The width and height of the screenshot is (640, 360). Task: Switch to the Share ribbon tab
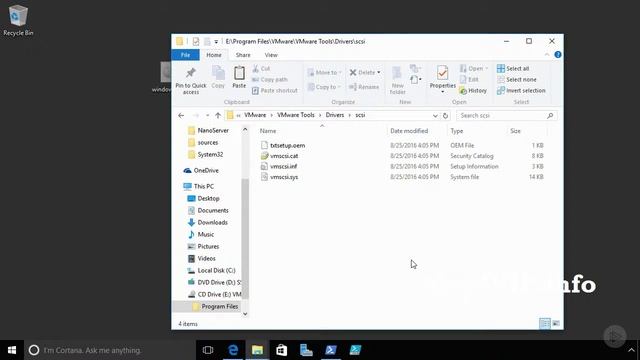point(243,55)
